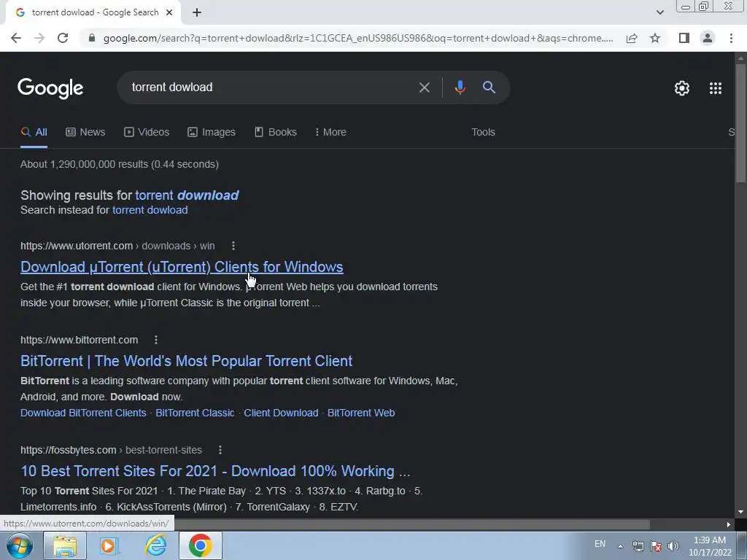Open the Chrome side panel

tap(684, 38)
